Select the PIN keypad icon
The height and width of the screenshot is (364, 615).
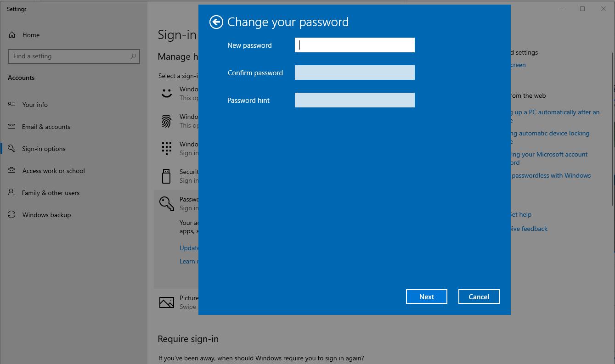click(166, 148)
